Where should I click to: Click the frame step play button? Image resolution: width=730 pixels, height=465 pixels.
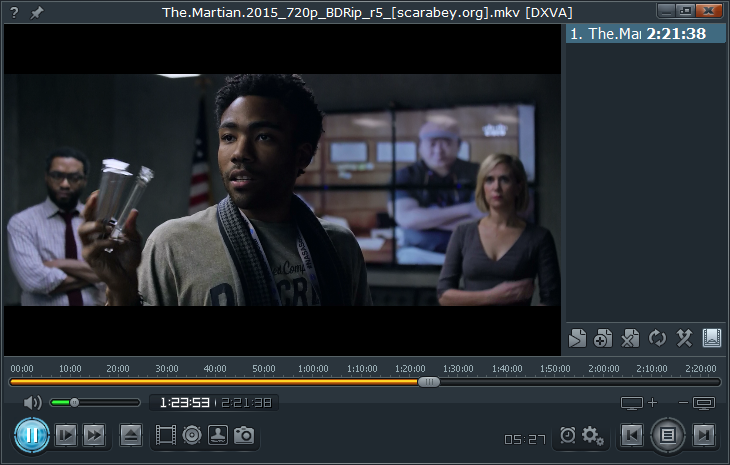click(66, 435)
